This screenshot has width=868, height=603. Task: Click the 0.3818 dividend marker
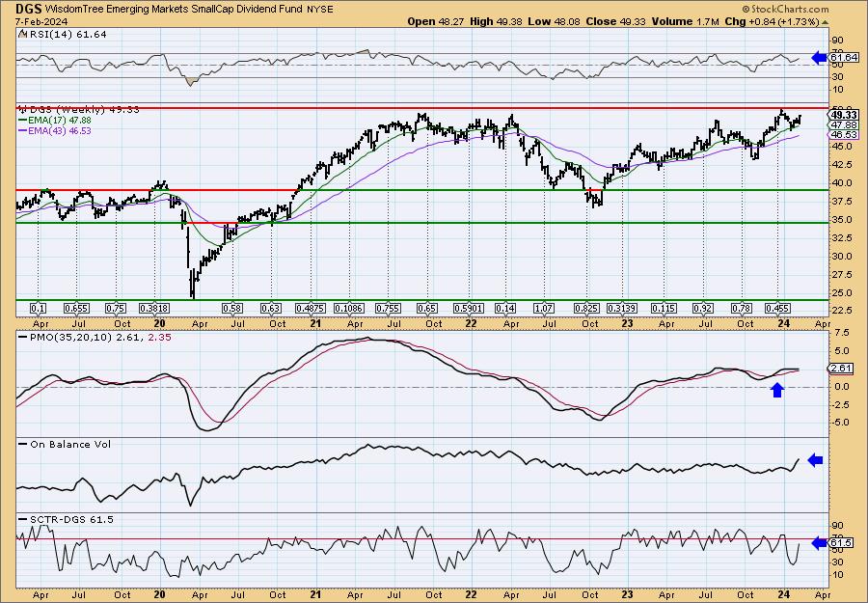coord(154,309)
